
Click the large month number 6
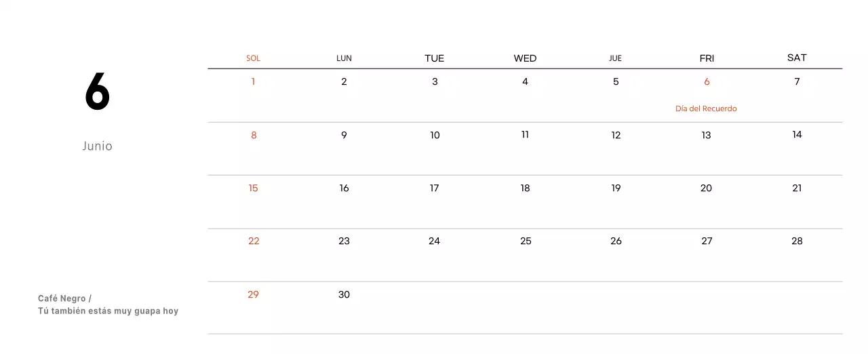(x=97, y=92)
